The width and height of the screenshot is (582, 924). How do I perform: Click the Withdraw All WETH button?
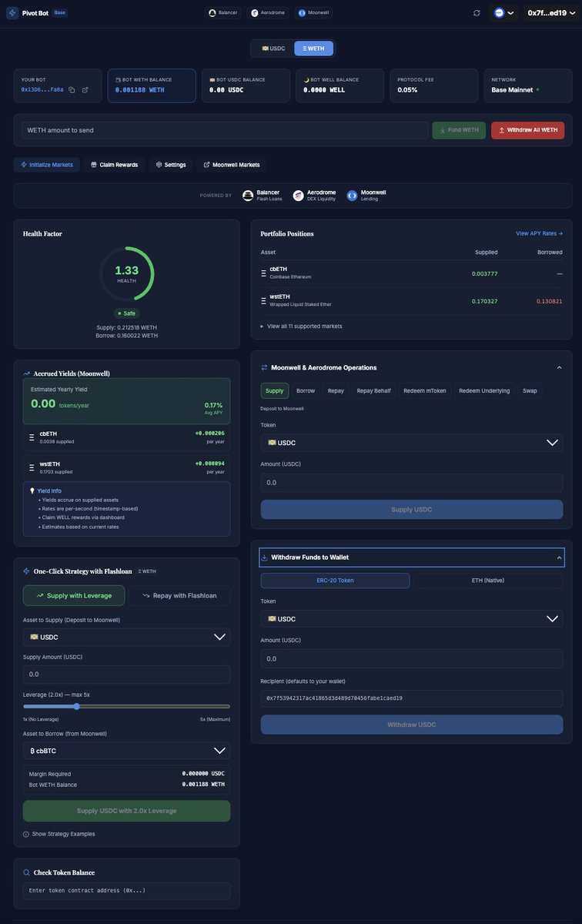click(x=527, y=130)
